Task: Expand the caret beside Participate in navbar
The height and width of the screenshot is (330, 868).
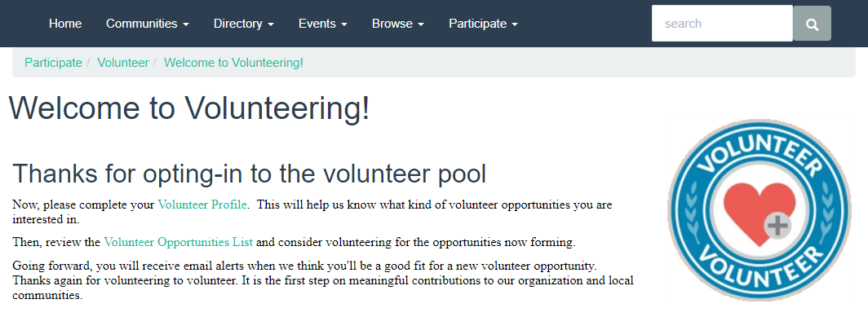Action: click(515, 25)
